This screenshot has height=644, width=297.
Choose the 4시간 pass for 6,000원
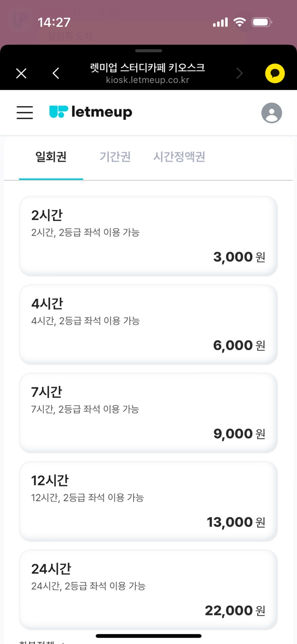(x=148, y=324)
